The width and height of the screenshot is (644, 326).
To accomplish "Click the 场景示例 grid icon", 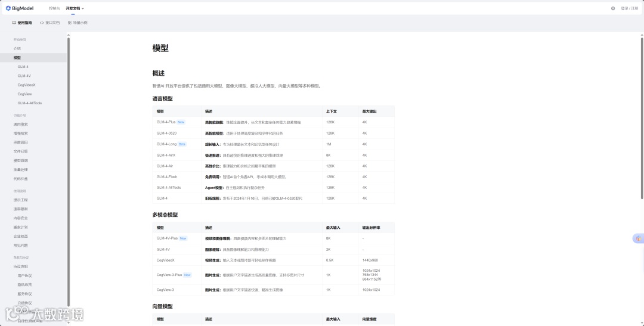I will tap(70, 23).
